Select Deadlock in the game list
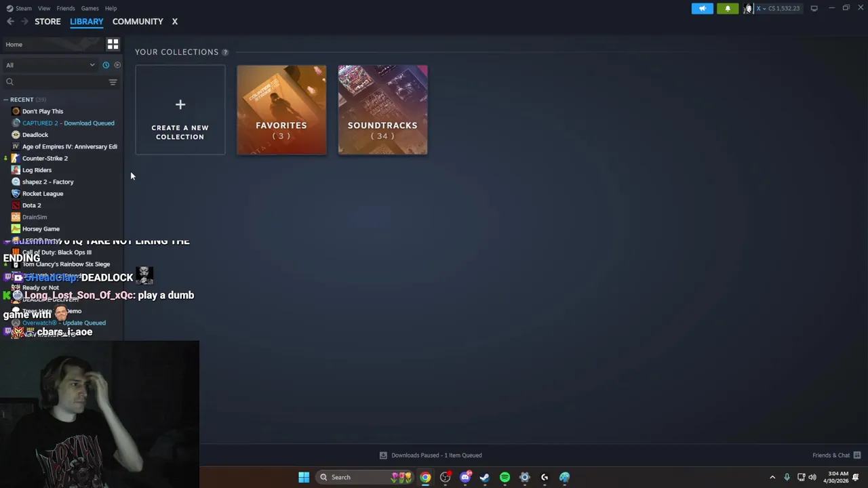Screen dimensions: 868x488 (35, 135)
